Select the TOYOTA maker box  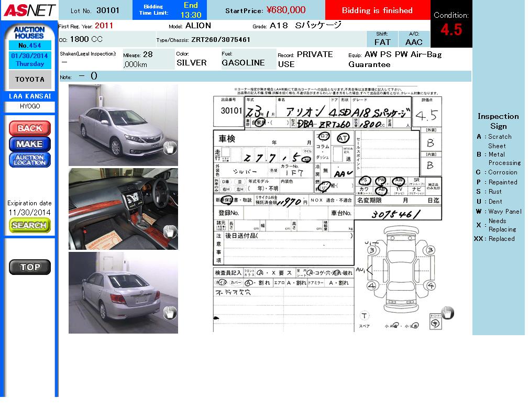29,80
